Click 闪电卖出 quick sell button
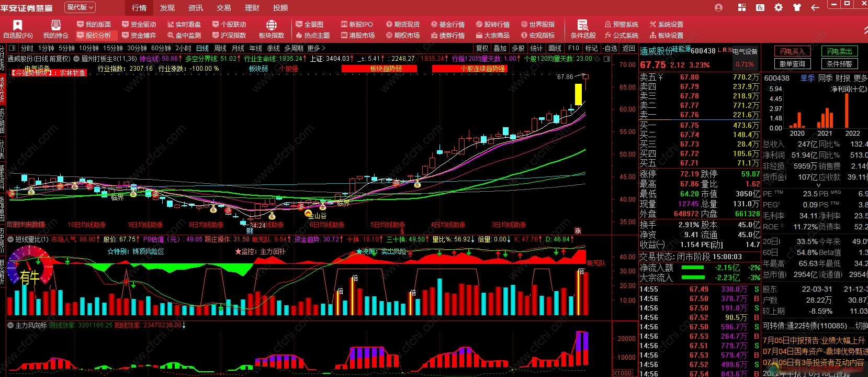868x377 pixels. [840, 51]
